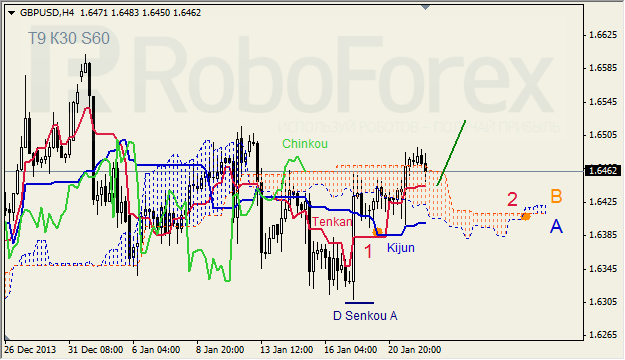
Task: Click price level 1.6305 on axis
Action: click(603, 302)
